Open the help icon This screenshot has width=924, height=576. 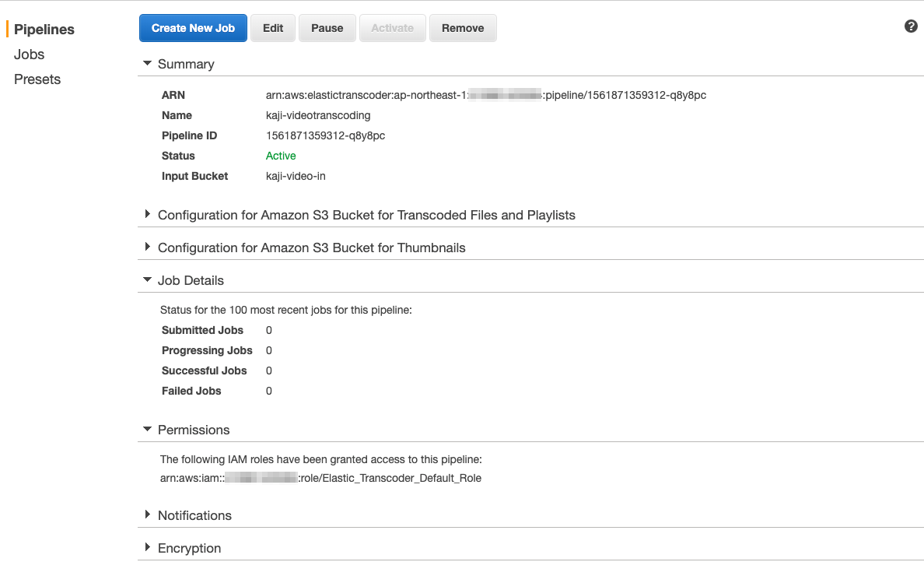coord(911,26)
